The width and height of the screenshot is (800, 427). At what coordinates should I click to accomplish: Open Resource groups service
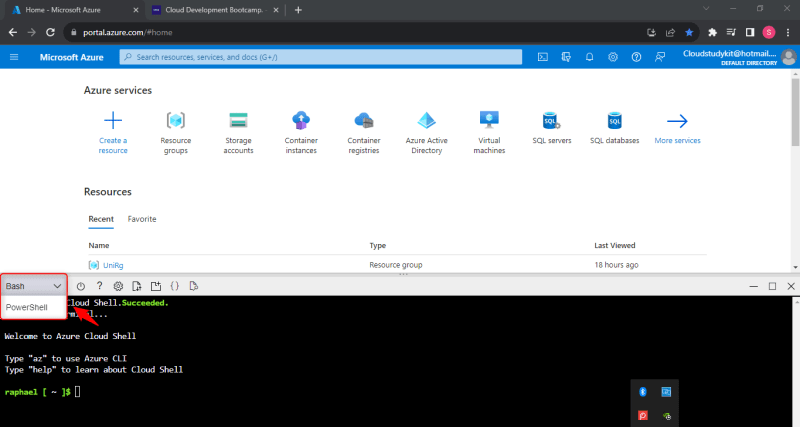coord(176,133)
